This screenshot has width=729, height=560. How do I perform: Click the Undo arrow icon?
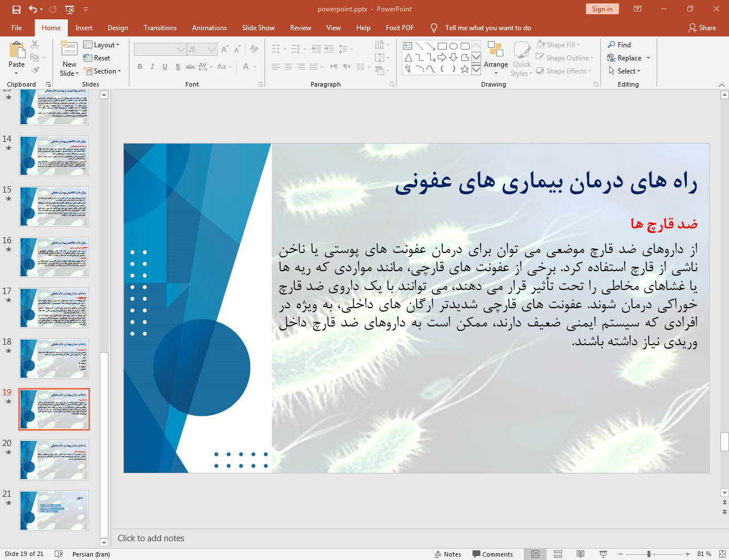tap(33, 9)
